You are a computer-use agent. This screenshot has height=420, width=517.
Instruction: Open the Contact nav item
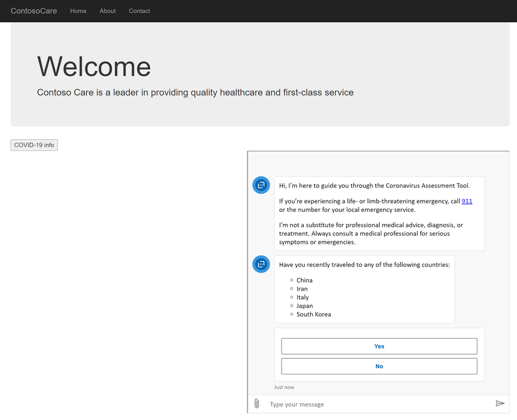(x=139, y=11)
